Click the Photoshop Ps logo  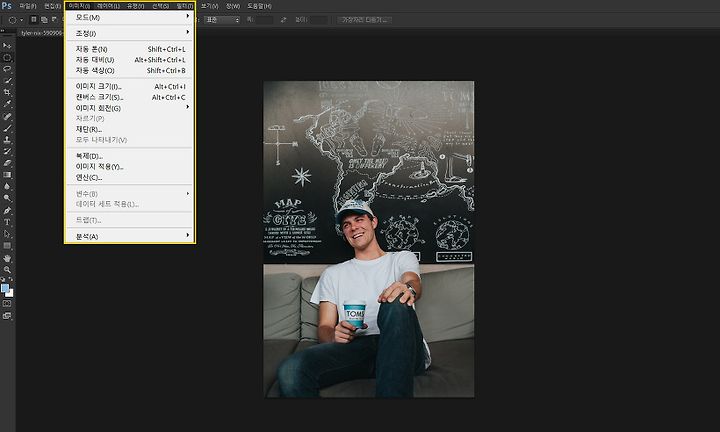[6, 6]
